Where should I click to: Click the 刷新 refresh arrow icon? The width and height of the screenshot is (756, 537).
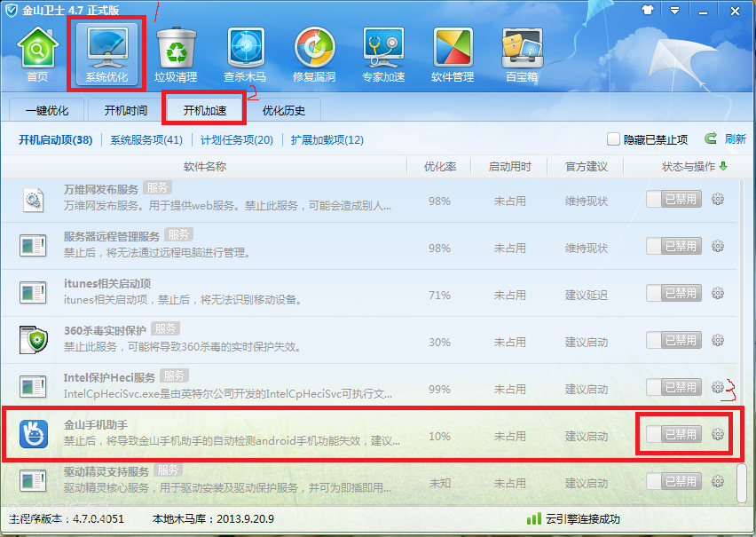pos(710,139)
